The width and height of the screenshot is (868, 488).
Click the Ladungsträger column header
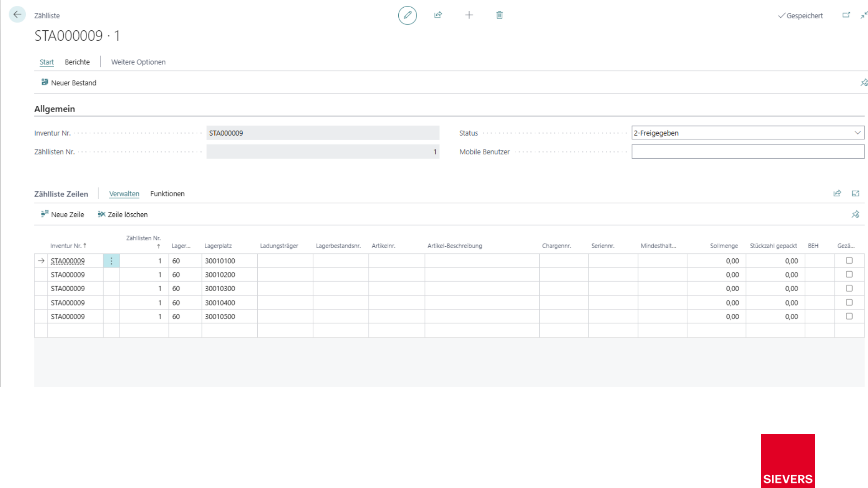tap(279, 246)
